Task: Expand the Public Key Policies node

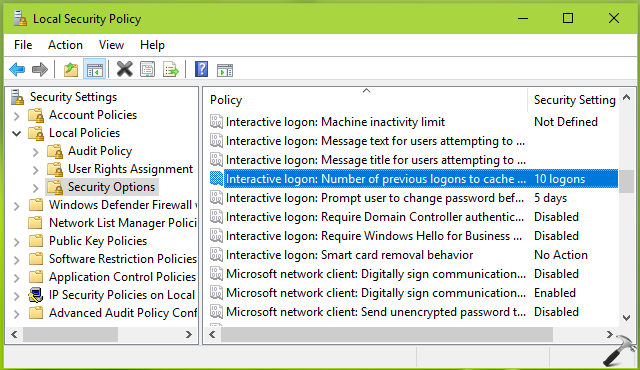Action: (x=16, y=242)
